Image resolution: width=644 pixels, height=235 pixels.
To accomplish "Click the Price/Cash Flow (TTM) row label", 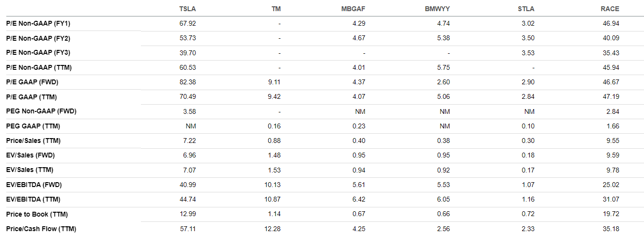I will (41, 229).
